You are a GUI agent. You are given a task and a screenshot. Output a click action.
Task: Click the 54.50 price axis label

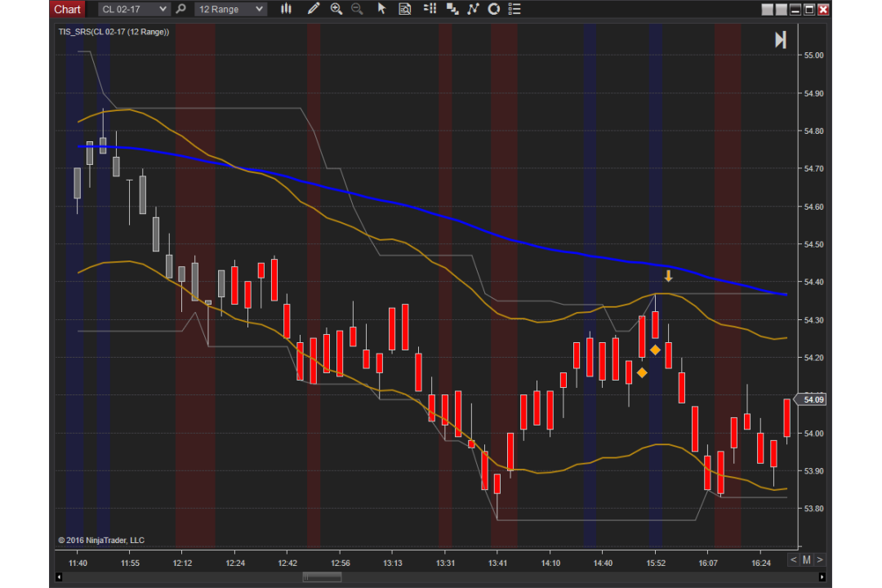[813, 244]
